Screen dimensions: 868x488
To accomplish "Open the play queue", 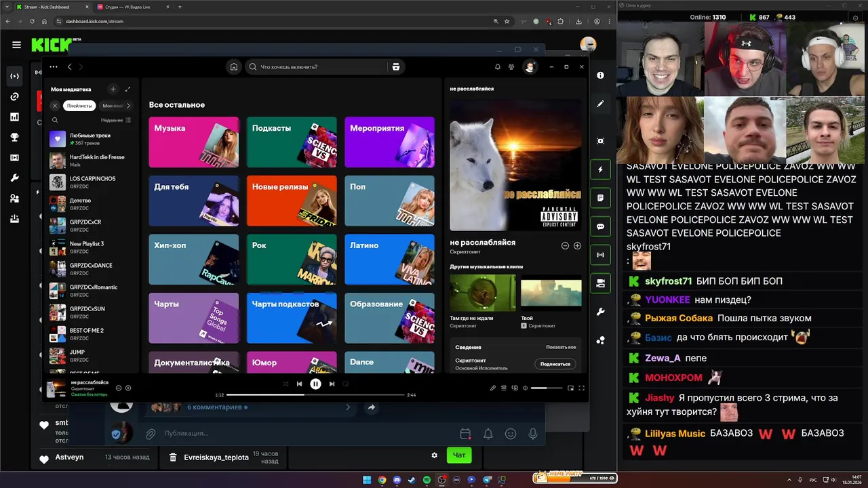I will (x=504, y=388).
